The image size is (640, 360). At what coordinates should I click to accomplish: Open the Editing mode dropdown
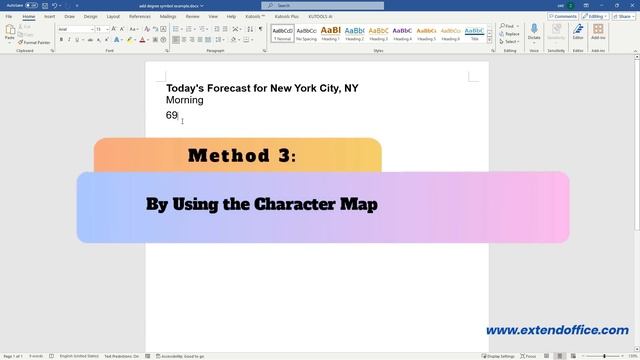pos(595,16)
